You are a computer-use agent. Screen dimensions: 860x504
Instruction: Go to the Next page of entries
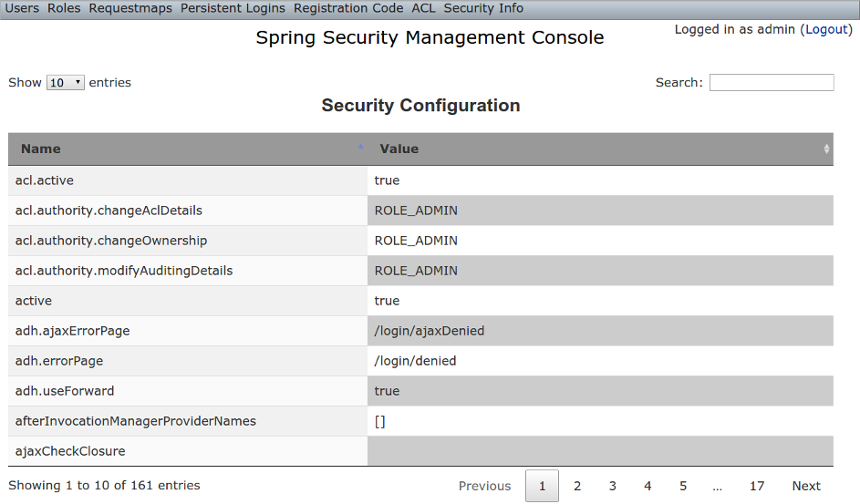(x=805, y=486)
